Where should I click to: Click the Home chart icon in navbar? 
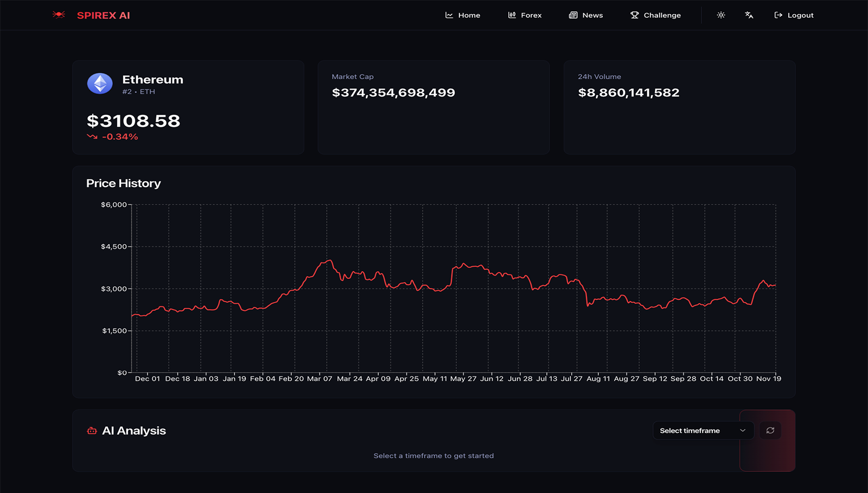click(x=449, y=15)
